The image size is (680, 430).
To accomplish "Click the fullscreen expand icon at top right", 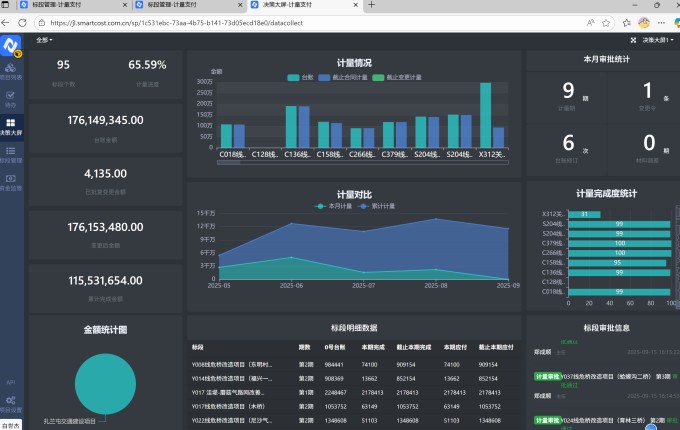I will tap(633, 40).
